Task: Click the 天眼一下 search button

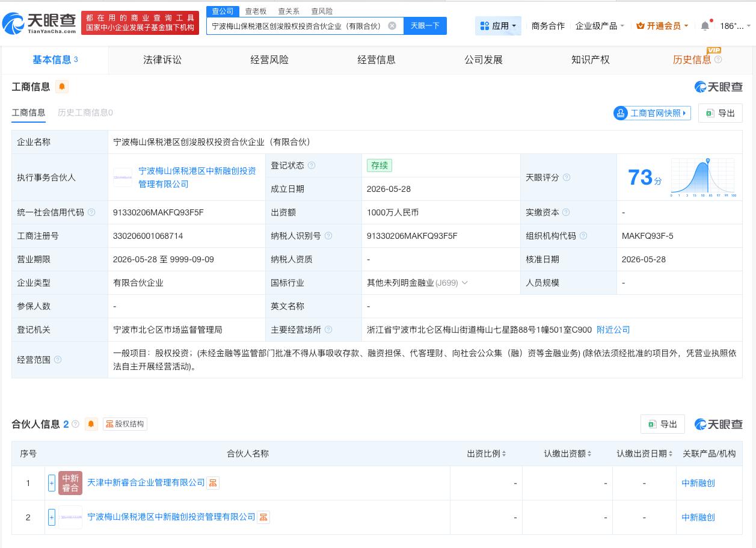Action: tap(425, 26)
